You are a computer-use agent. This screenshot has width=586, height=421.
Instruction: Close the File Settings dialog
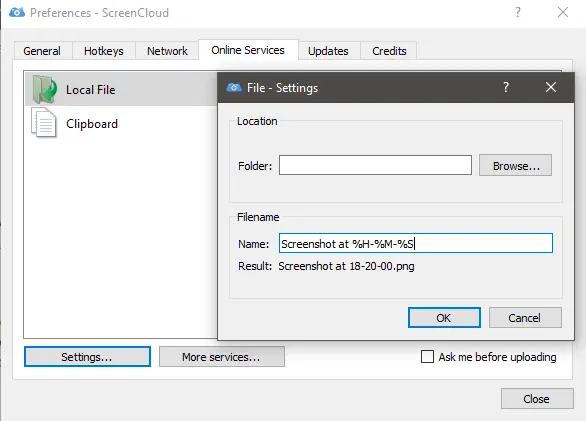550,87
